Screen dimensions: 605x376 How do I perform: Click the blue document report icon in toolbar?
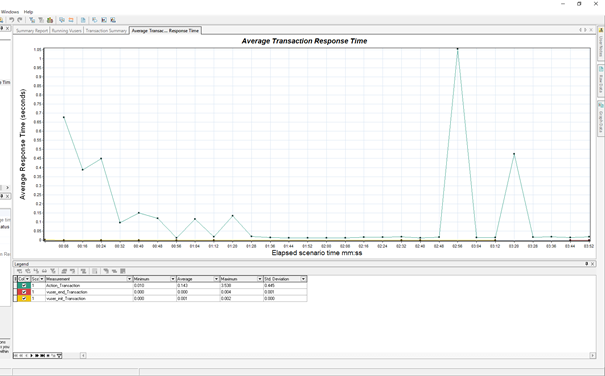coord(83,20)
